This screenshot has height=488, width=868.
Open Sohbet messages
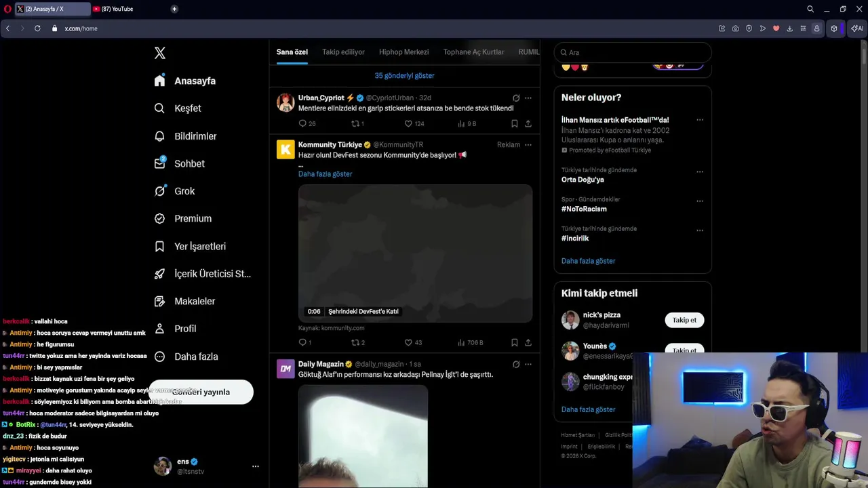(179, 163)
